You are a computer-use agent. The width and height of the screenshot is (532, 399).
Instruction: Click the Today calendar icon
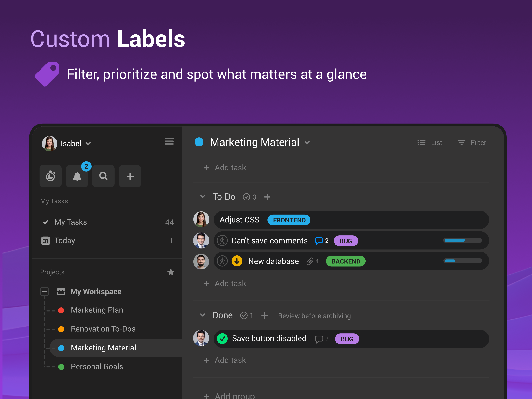point(45,241)
